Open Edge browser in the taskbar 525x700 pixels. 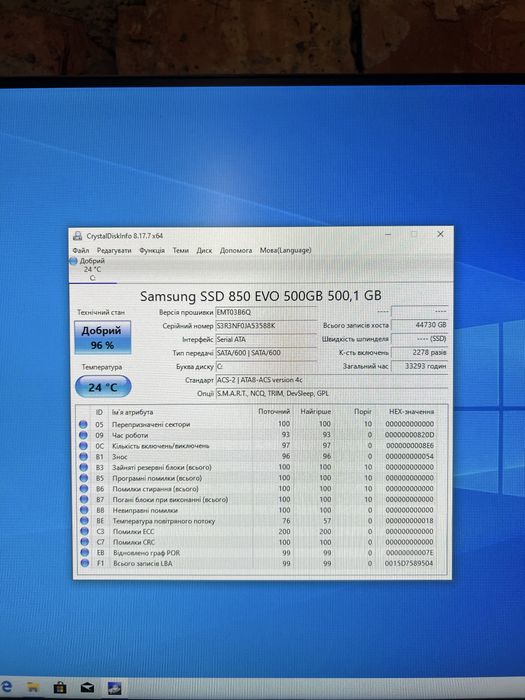click(x=6, y=686)
